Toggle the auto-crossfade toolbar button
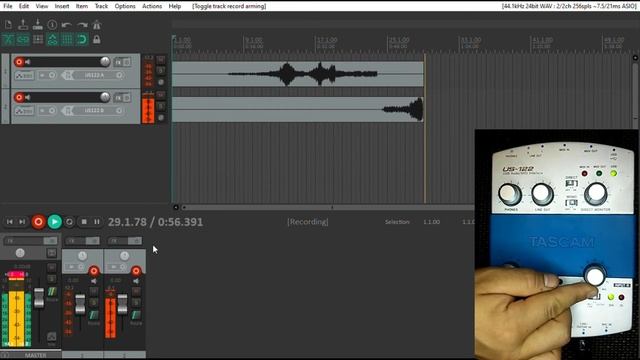Screen dimensions: 640x360 click(8, 40)
